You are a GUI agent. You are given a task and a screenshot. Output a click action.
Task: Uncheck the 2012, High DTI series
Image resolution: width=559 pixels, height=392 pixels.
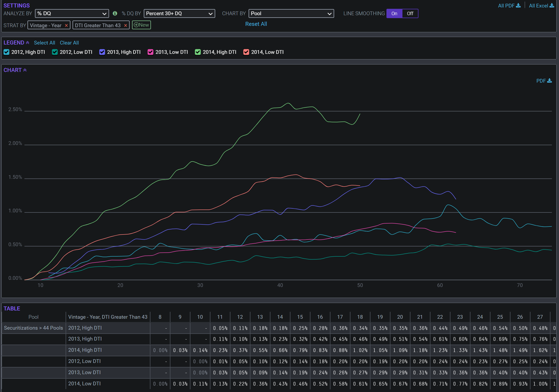[6, 52]
